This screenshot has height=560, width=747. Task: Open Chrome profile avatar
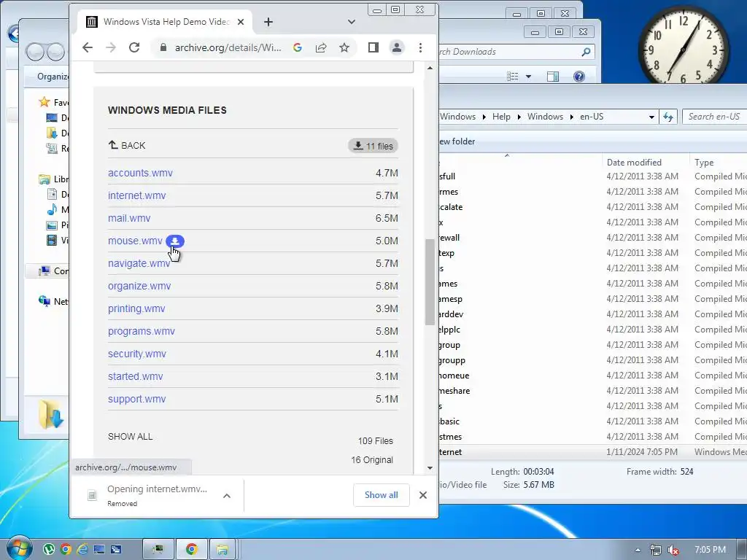(397, 47)
